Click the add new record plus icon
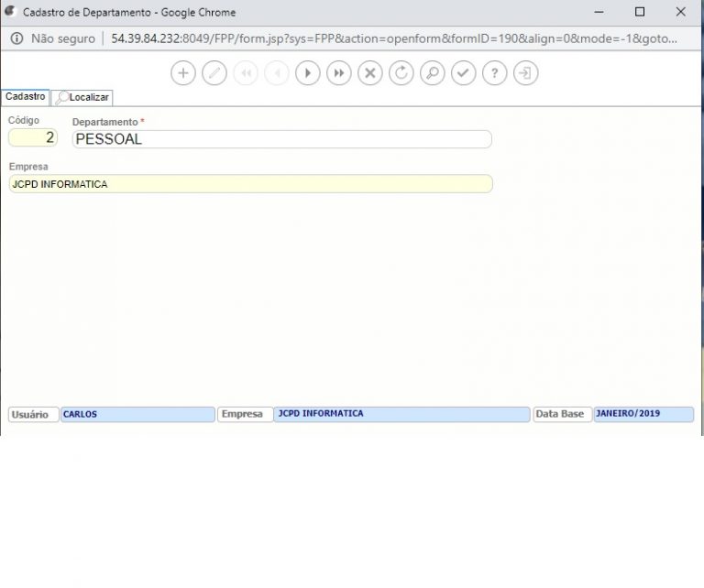Image resolution: width=704 pixels, height=588 pixels. point(183,73)
